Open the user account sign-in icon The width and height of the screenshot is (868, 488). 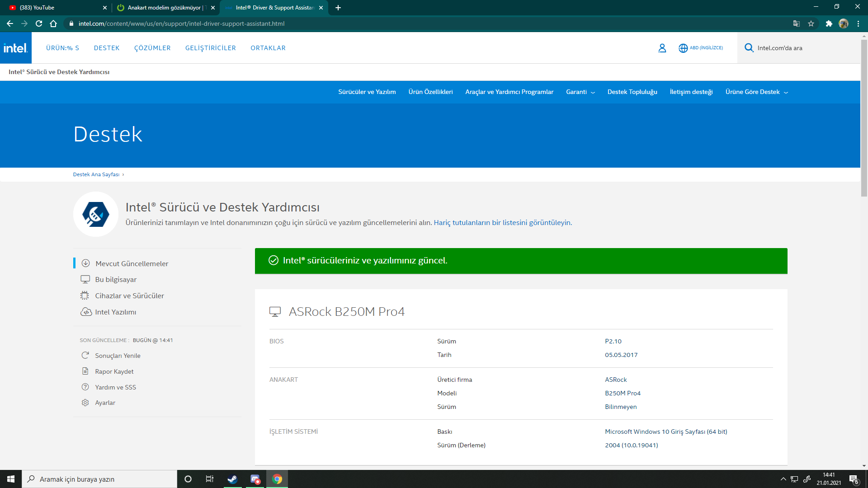pyautogui.click(x=662, y=48)
